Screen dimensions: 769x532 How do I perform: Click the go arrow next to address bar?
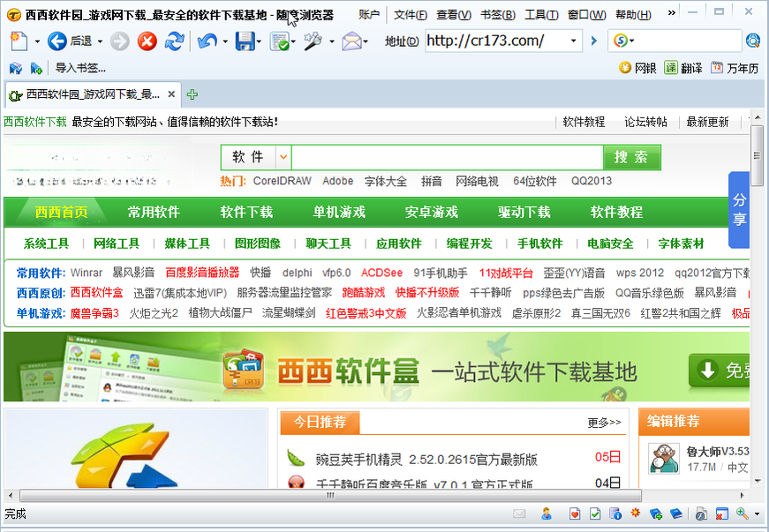[594, 41]
